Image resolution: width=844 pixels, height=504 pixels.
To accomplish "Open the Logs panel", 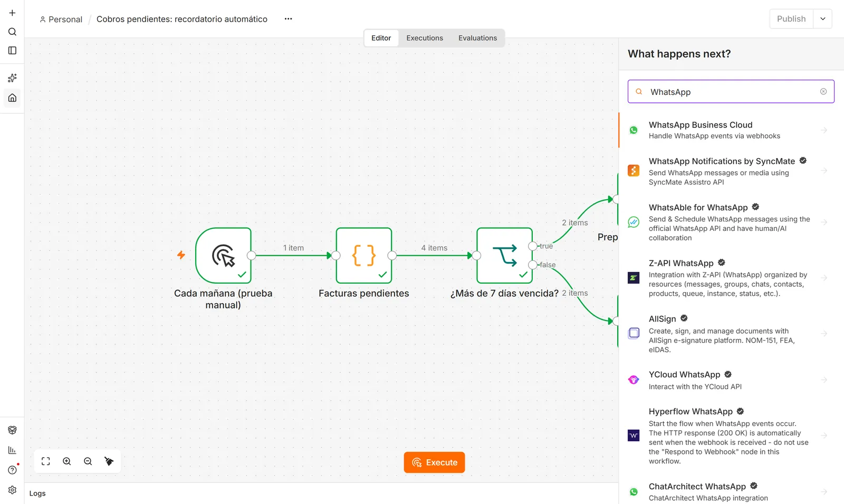I will 37,493.
